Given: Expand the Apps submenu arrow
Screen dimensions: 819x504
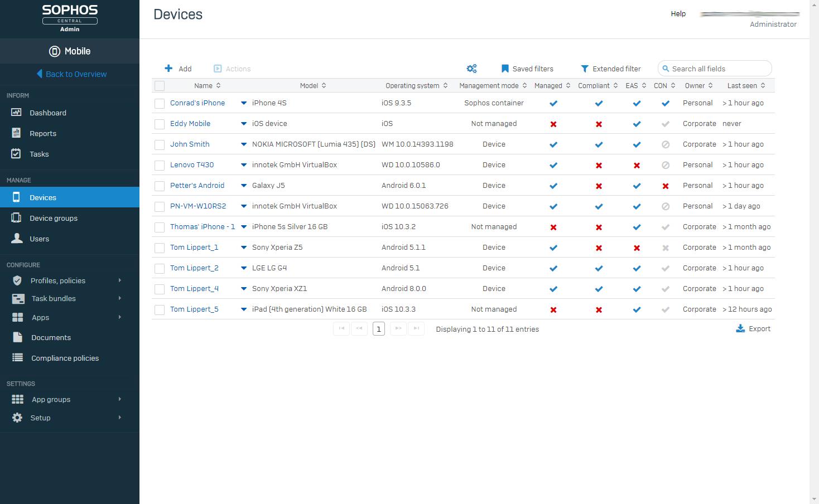Looking at the screenshot, I should (x=120, y=317).
